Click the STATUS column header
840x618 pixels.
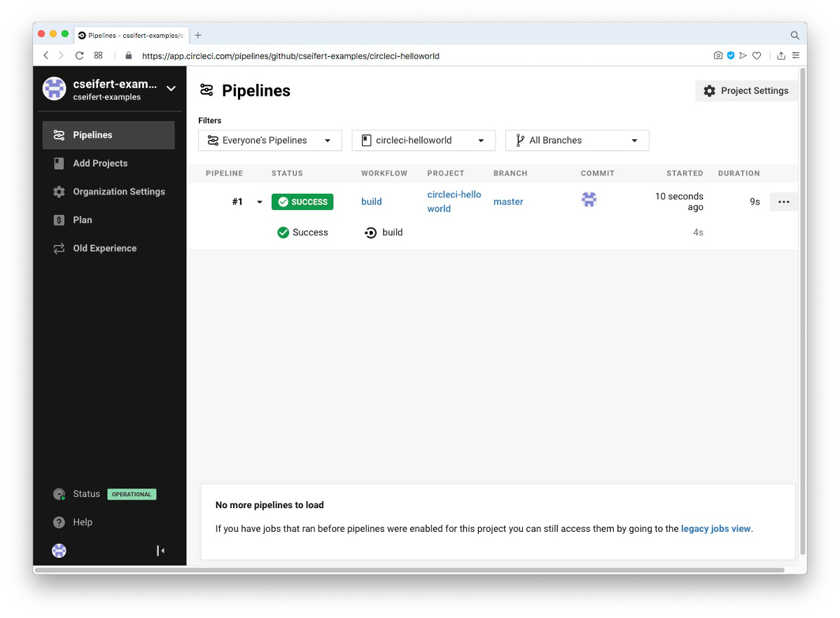(287, 174)
